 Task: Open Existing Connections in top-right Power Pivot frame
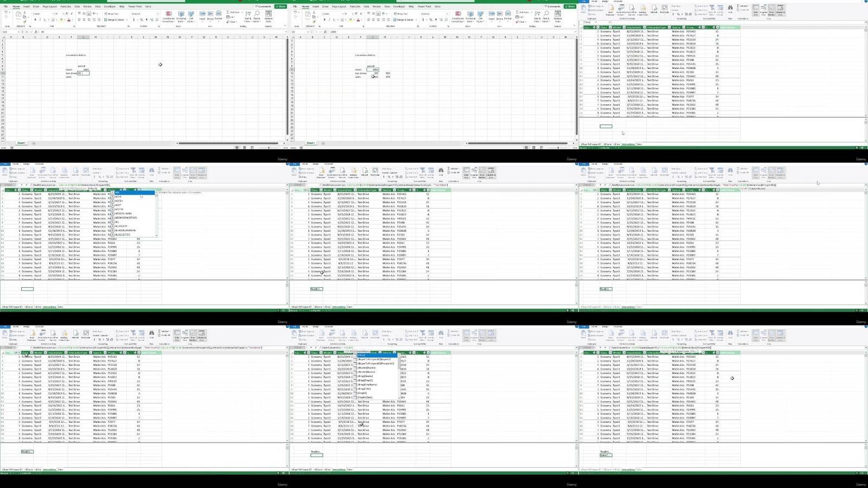coord(643,10)
